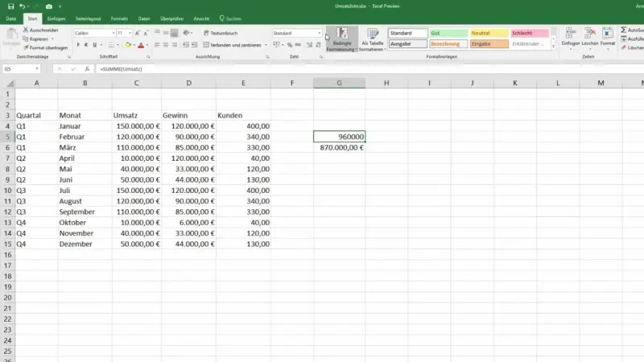Image resolution: width=644 pixels, height=362 pixels.
Task: Apply the Ausgabe cell style
Action: [x=408, y=43]
